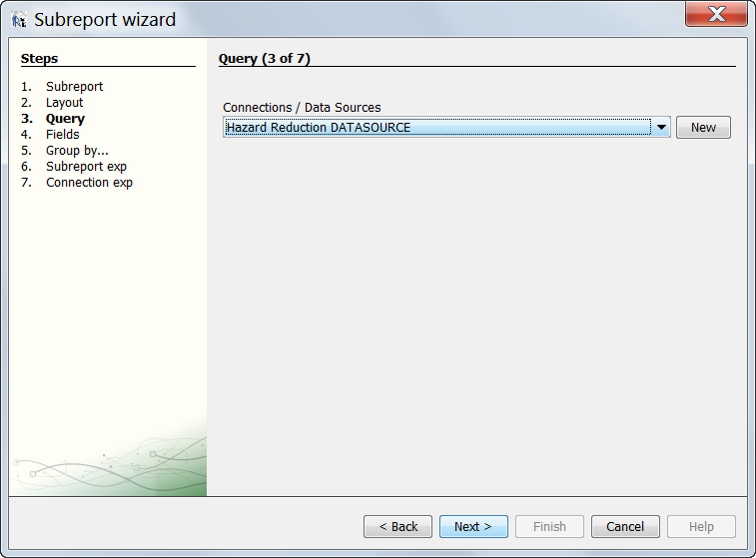Close the Subreport wizard window
Screen dimensions: 756x558
pyautogui.click(x=715, y=15)
